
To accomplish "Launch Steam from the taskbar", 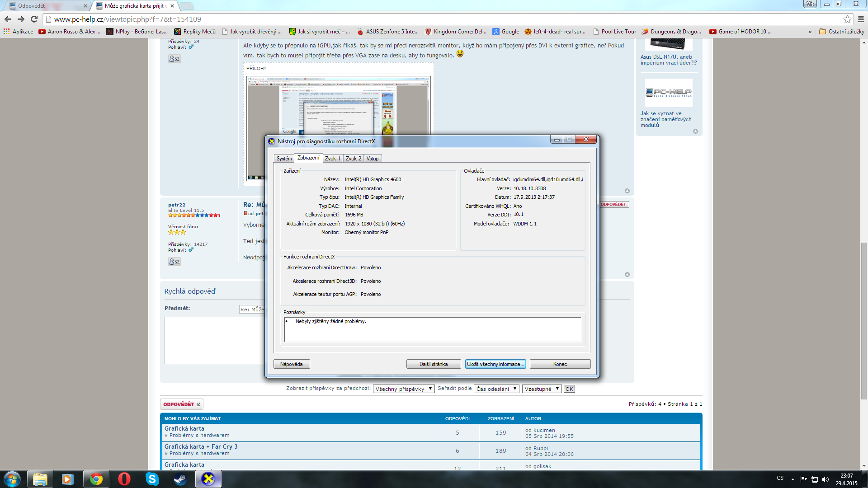I will pyautogui.click(x=180, y=479).
